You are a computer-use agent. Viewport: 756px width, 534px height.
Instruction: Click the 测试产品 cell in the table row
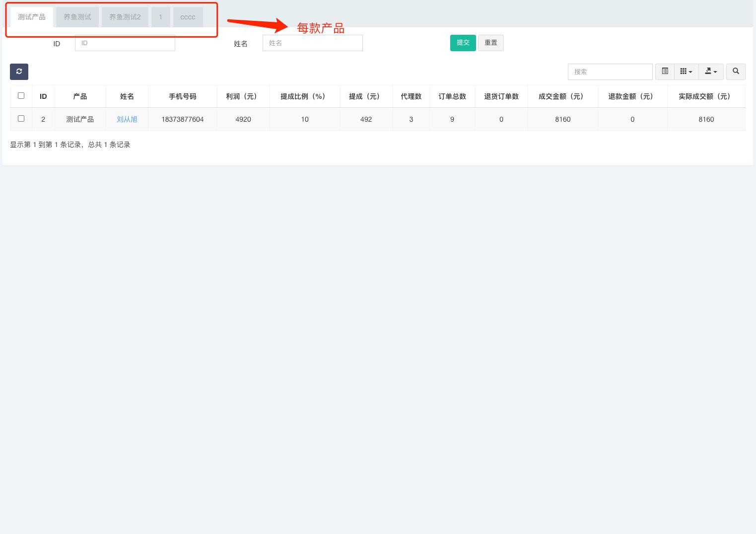(80, 119)
